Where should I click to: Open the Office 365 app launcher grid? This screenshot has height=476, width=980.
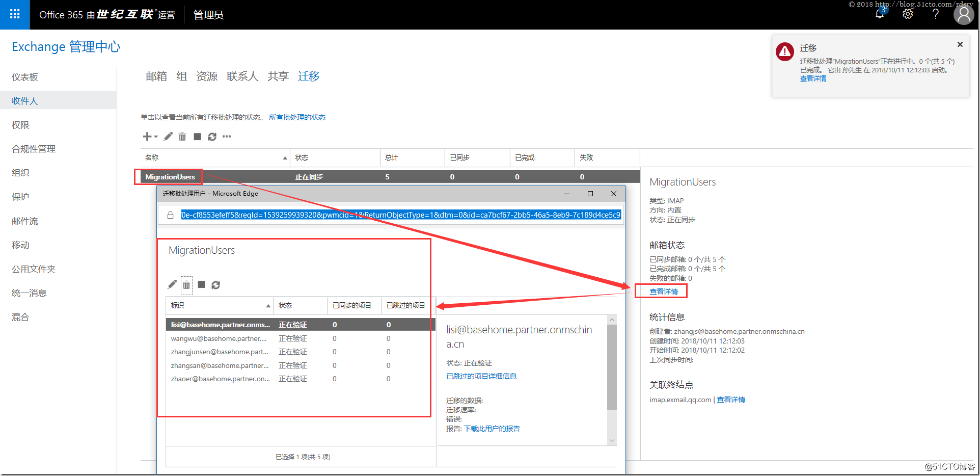coord(15,14)
